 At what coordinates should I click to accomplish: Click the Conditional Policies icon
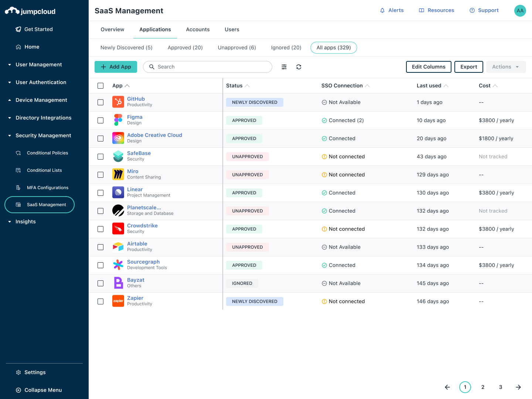(18, 153)
